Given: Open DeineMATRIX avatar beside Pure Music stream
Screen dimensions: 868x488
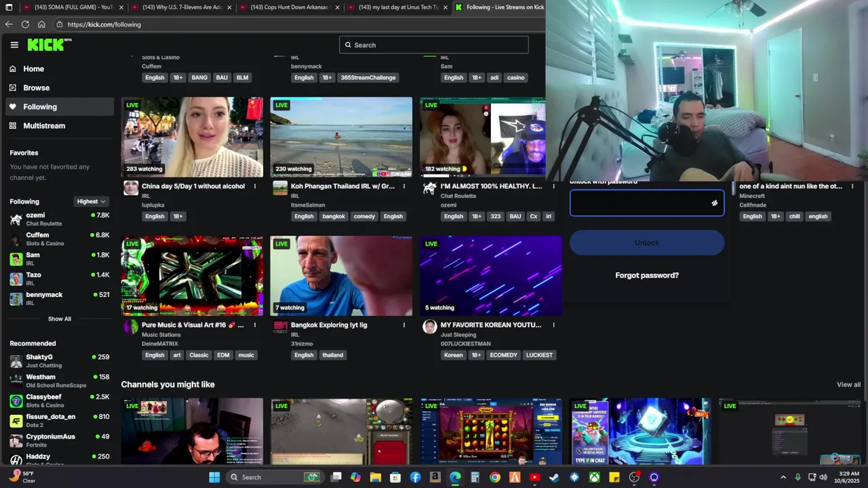Looking at the screenshot, I should (131, 327).
